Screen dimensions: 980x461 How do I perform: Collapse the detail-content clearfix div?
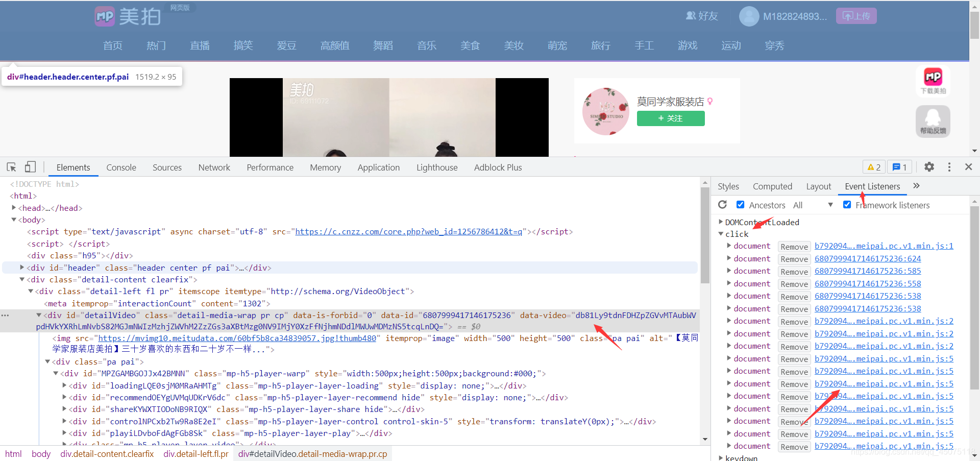(x=22, y=279)
